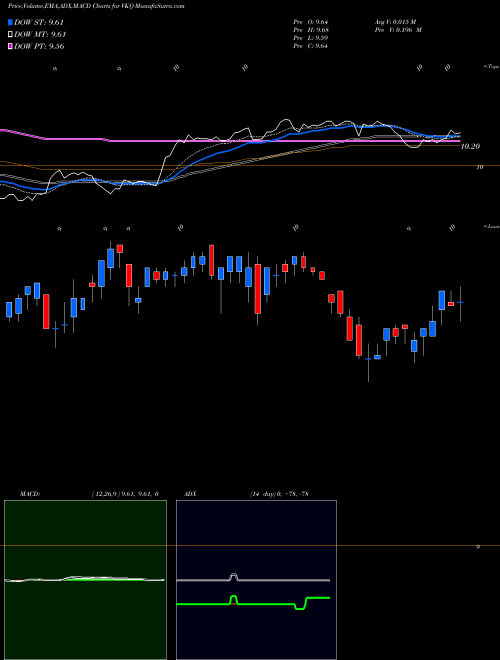Open the dark blue ADX indicator chart panel
The width and height of the screenshot is (500, 660).
[256, 580]
